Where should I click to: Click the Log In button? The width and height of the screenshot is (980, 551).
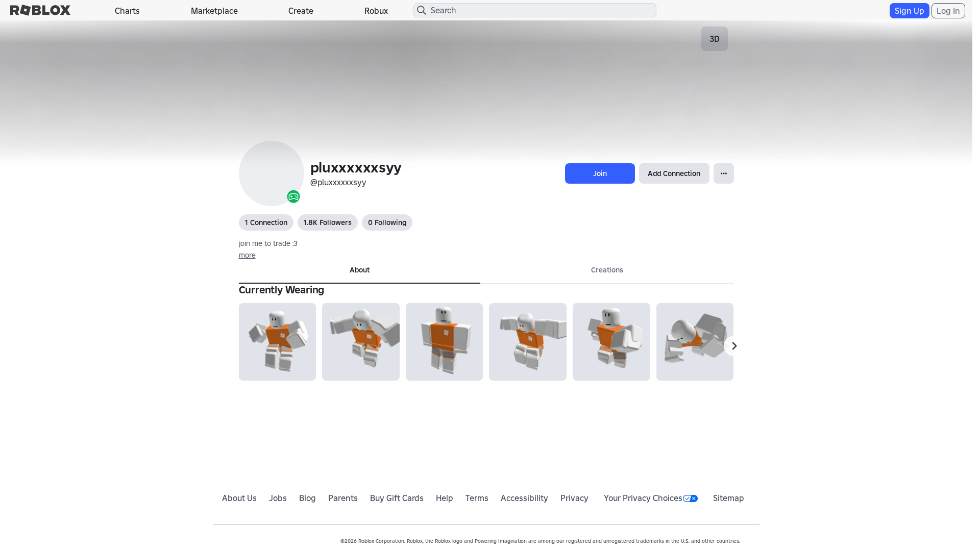point(948,11)
